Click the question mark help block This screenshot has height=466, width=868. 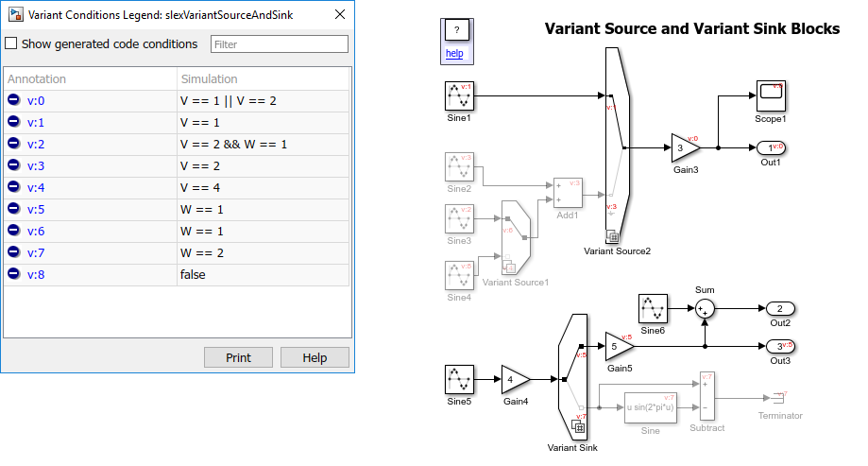point(457,30)
